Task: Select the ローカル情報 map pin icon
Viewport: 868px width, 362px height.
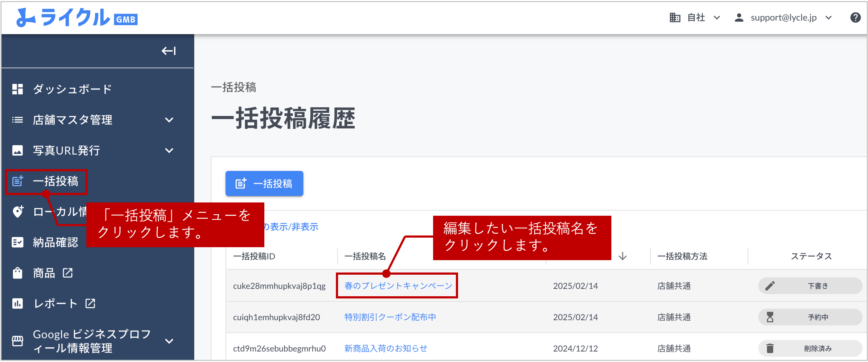Action: coord(18,212)
